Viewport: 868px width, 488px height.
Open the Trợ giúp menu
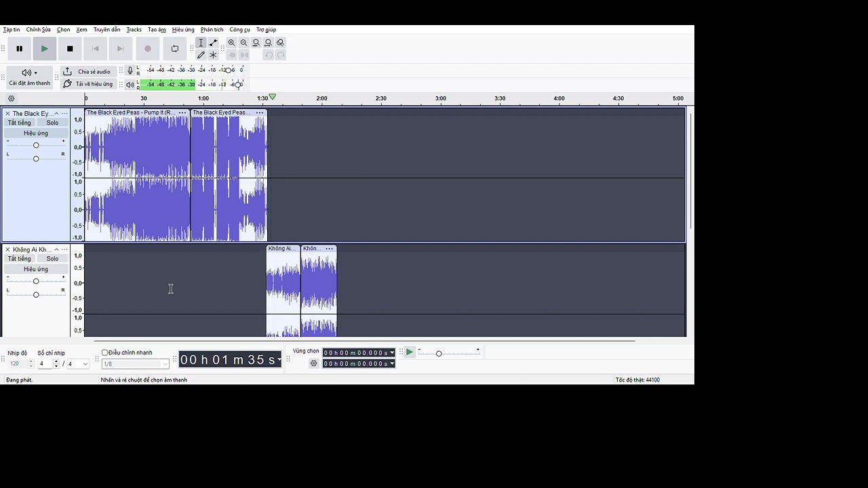coord(266,30)
